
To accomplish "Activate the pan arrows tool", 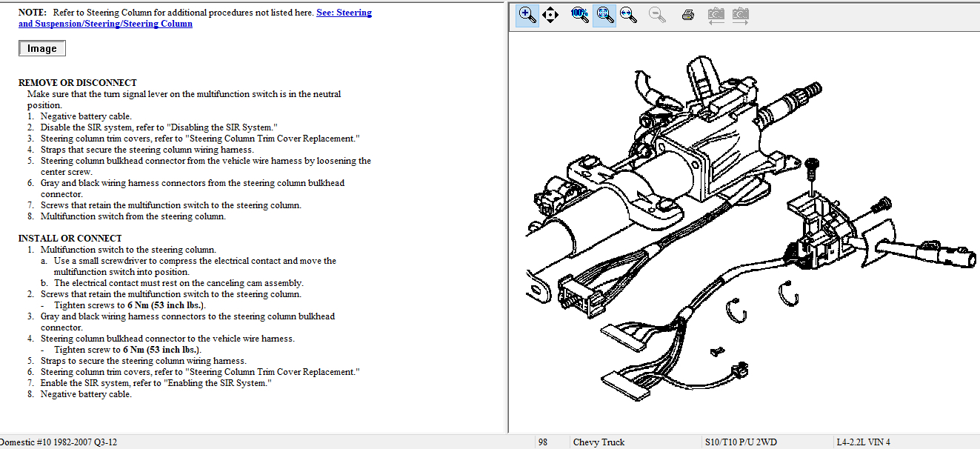I will [550, 15].
